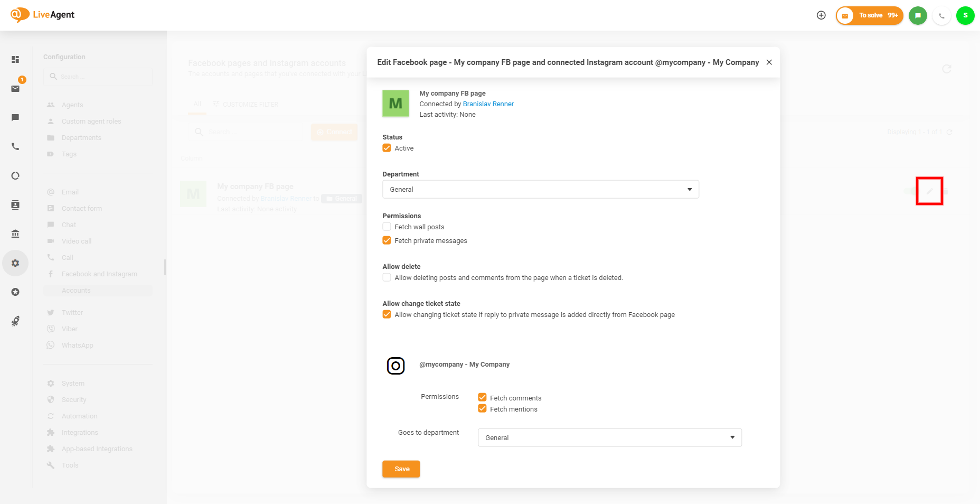This screenshot has width=980, height=504.
Task: Open the Chats icon in left sidebar
Action: (15, 117)
